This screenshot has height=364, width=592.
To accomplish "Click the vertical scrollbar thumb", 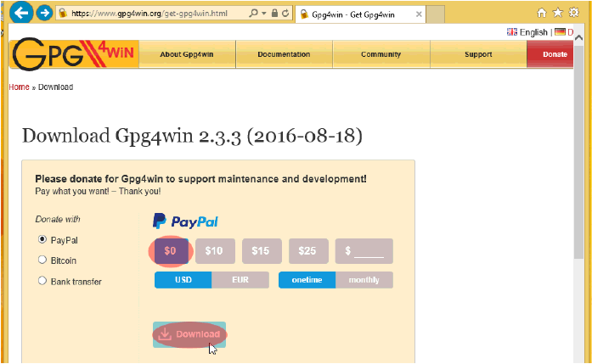I will [x=578, y=151].
